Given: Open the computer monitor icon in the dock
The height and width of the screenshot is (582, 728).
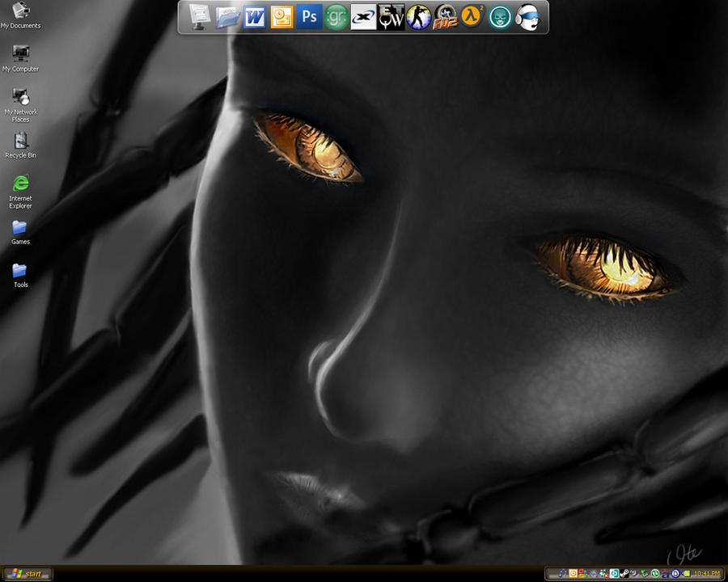Looking at the screenshot, I should tap(200, 17).
